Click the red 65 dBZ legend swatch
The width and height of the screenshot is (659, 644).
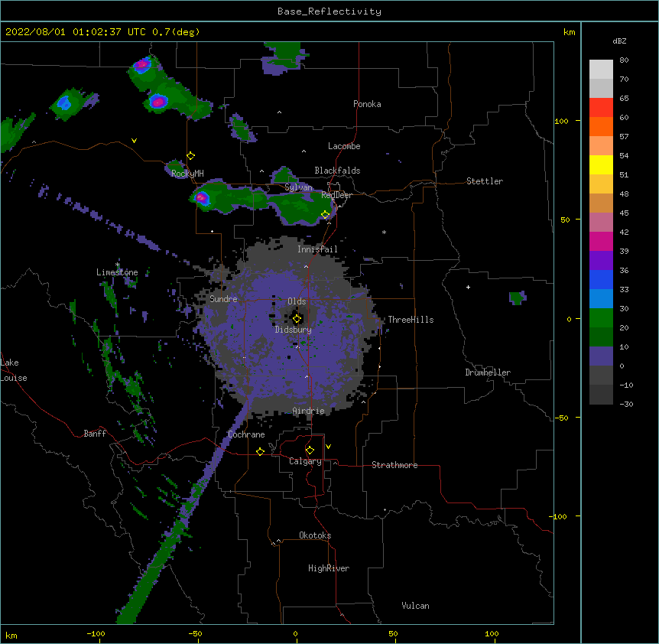[x=601, y=108]
